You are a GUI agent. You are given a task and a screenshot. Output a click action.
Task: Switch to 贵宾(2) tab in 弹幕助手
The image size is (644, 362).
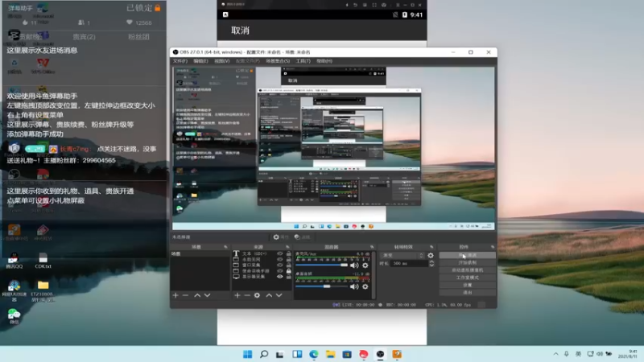point(84,37)
